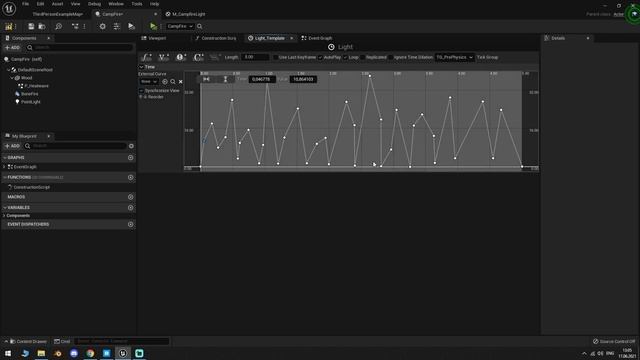Open TG_PrePhysics tick group dropdown
The image size is (640, 360).
coord(454,58)
